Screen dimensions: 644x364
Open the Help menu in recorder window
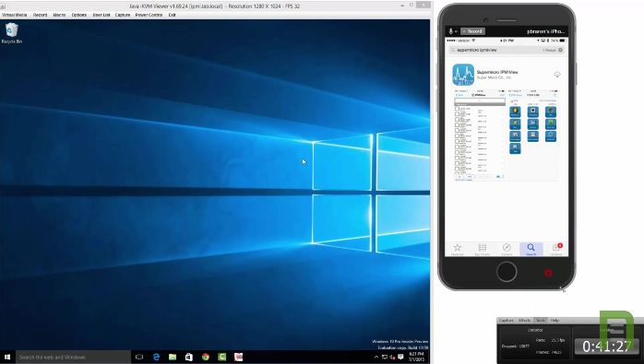pyautogui.click(x=555, y=320)
